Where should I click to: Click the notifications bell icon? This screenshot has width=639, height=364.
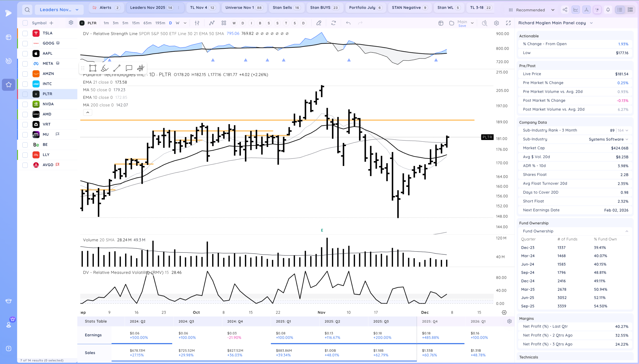(x=608, y=10)
